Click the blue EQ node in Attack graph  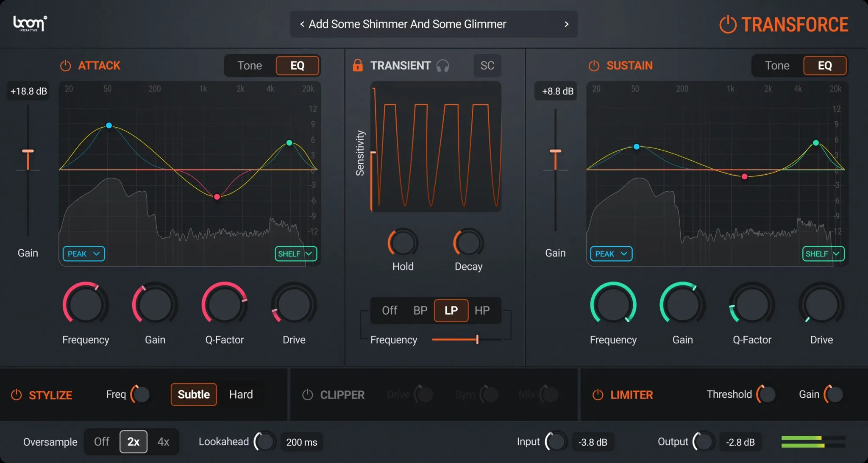(109, 126)
